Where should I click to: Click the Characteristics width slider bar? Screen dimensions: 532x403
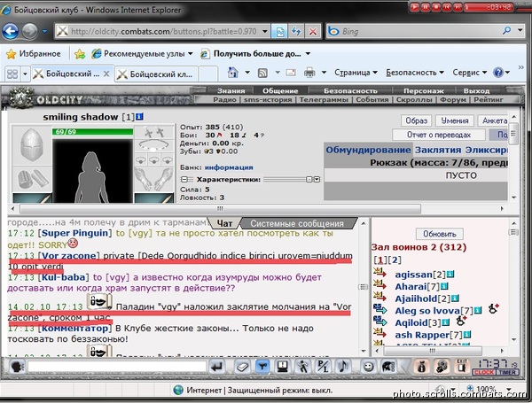[285, 179]
